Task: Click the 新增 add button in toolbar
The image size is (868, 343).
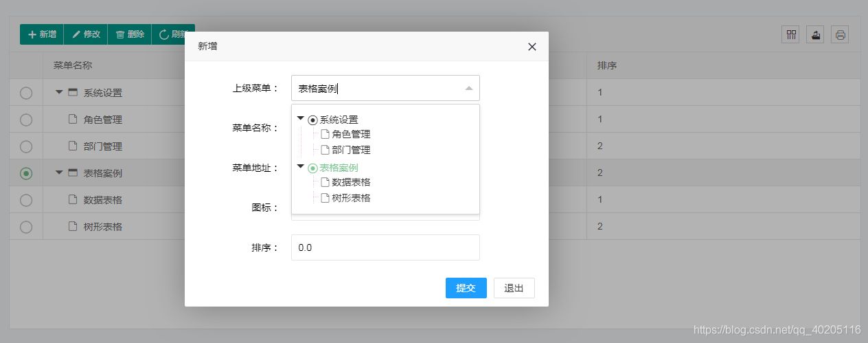Action: pyautogui.click(x=41, y=34)
